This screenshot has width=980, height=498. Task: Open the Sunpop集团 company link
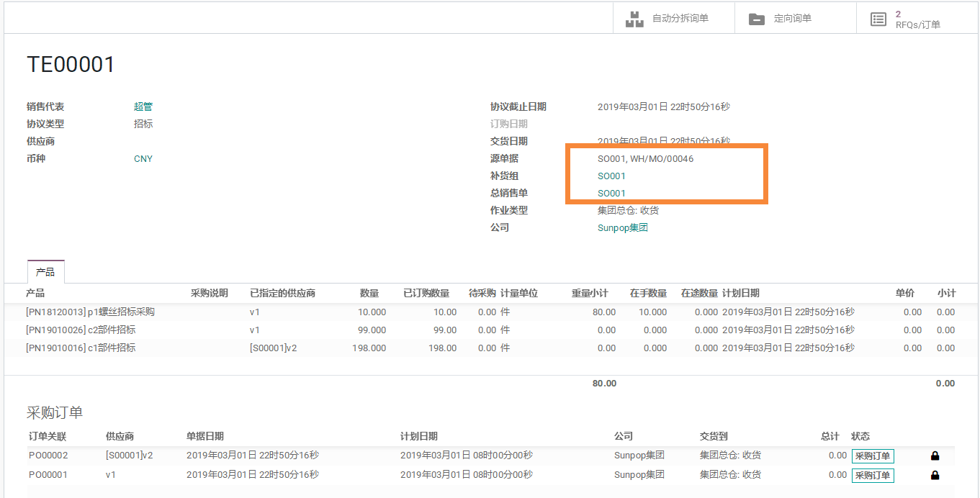622,227
